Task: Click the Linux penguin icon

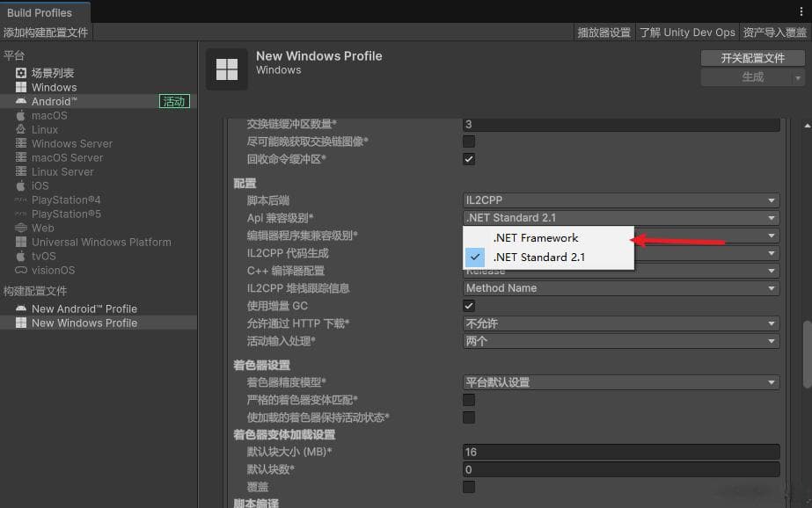Action: coord(21,129)
